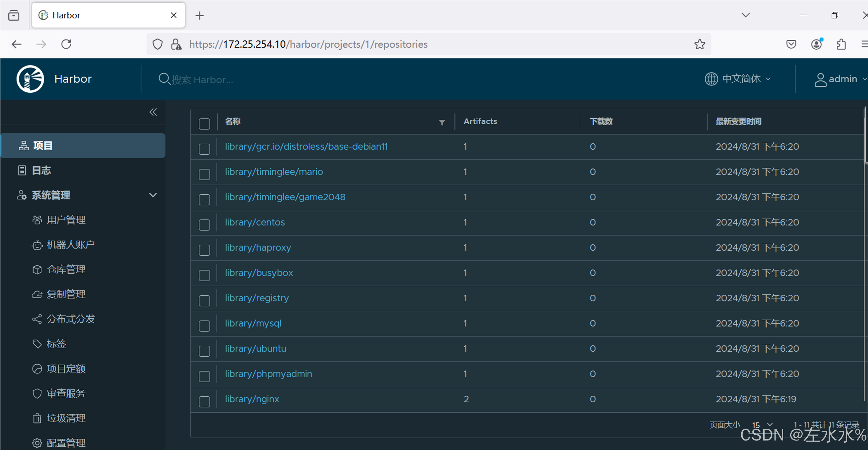The image size is (868, 450).
Task: Click the filter funnel icon in 名称 column
Action: 442,122
